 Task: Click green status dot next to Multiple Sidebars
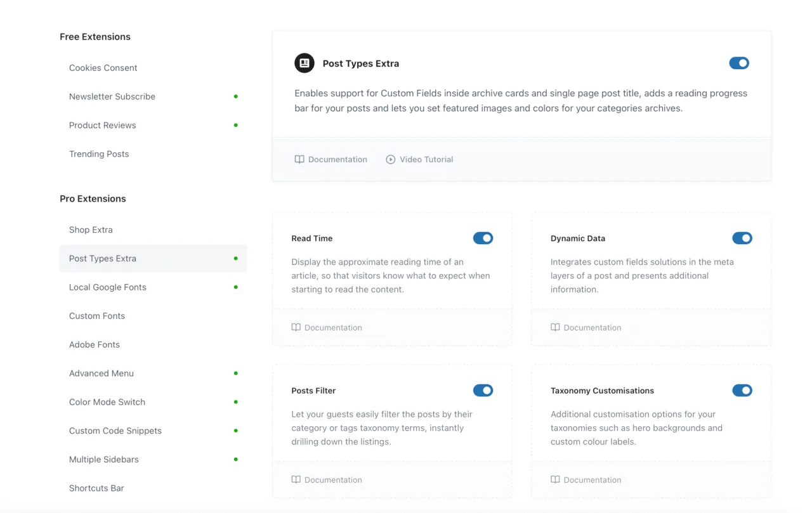(236, 460)
